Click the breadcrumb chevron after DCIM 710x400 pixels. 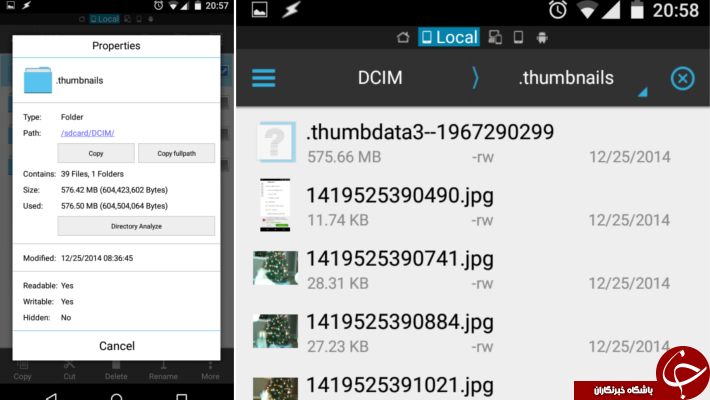coord(475,78)
